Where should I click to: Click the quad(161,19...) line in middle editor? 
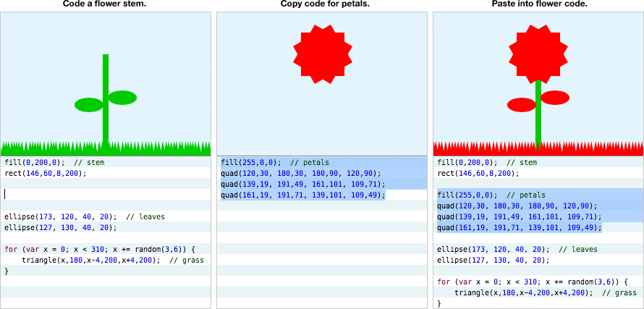(303, 195)
